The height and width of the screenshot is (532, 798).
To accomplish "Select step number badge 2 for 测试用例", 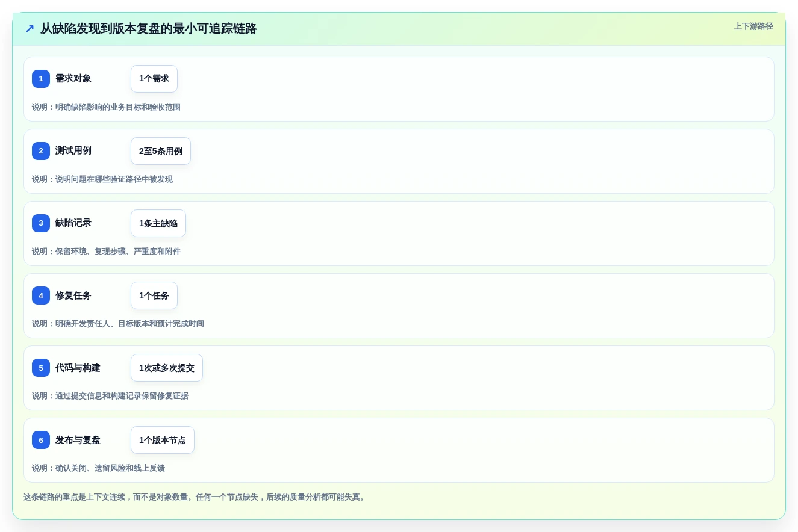I will pyautogui.click(x=41, y=151).
